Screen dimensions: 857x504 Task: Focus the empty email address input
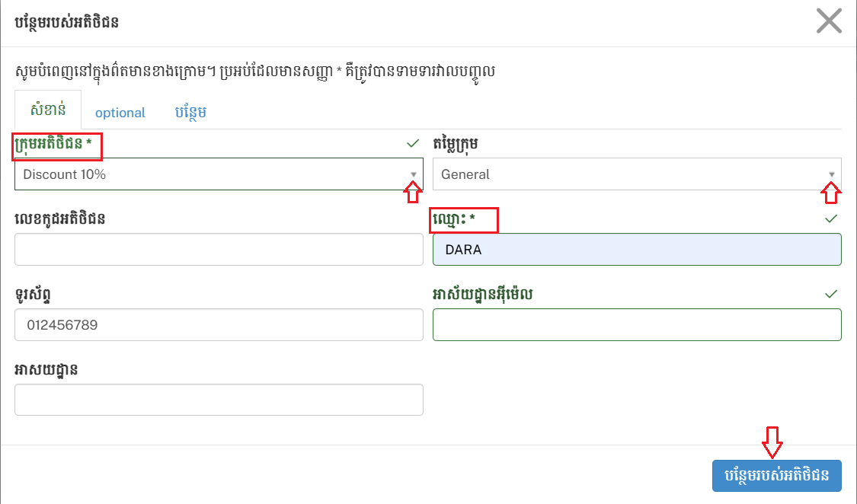click(x=637, y=325)
